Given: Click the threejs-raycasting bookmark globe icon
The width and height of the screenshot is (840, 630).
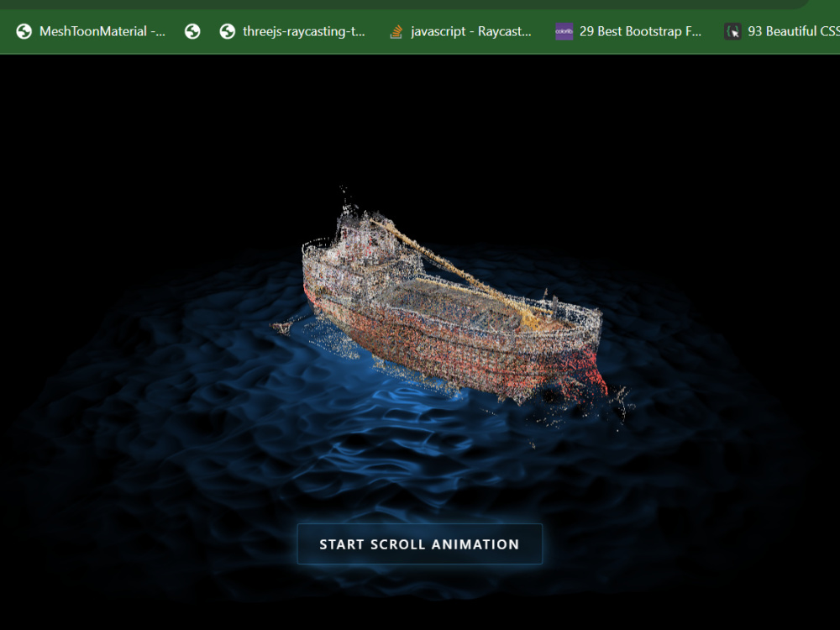Looking at the screenshot, I should pos(227,32).
